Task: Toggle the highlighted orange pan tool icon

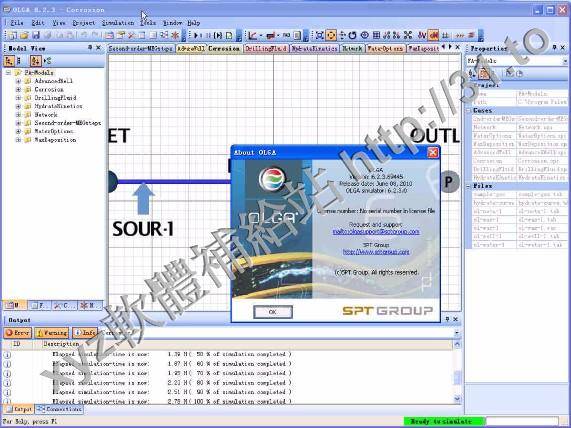Action: tap(331, 35)
